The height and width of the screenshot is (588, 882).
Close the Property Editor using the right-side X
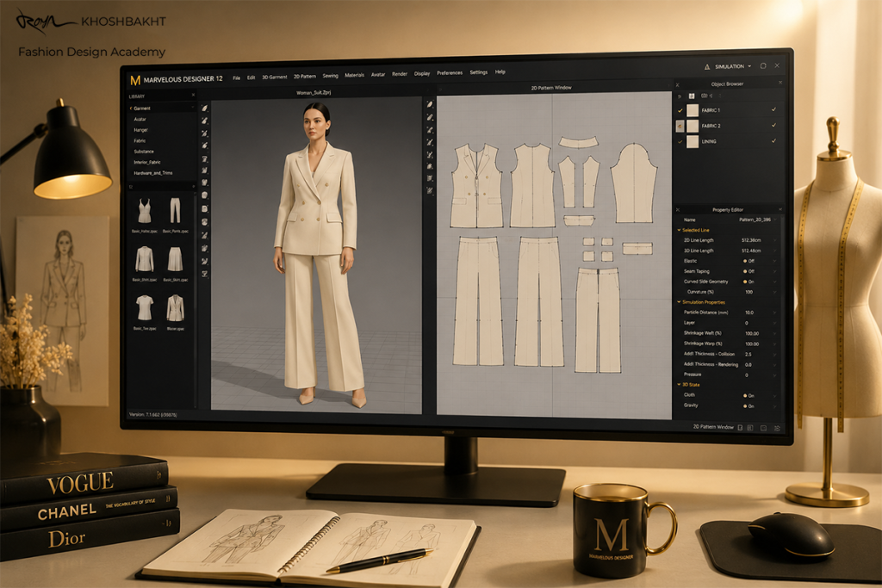pos(780,209)
